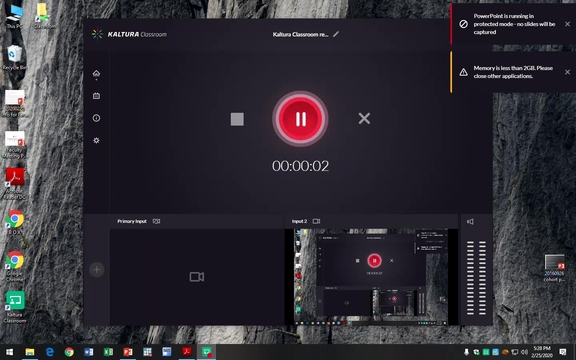Select the Classroom folder shortcut on desktop
The width and height of the screenshot is (576, 360).
pos(43,16)
